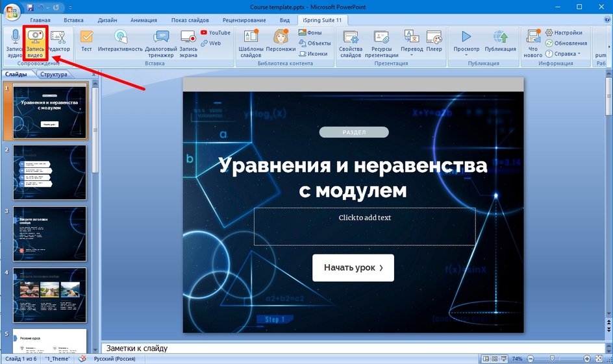Screen dimensions: 613x364
Task: Customize the Плеер settings
Action: point(434,41)
